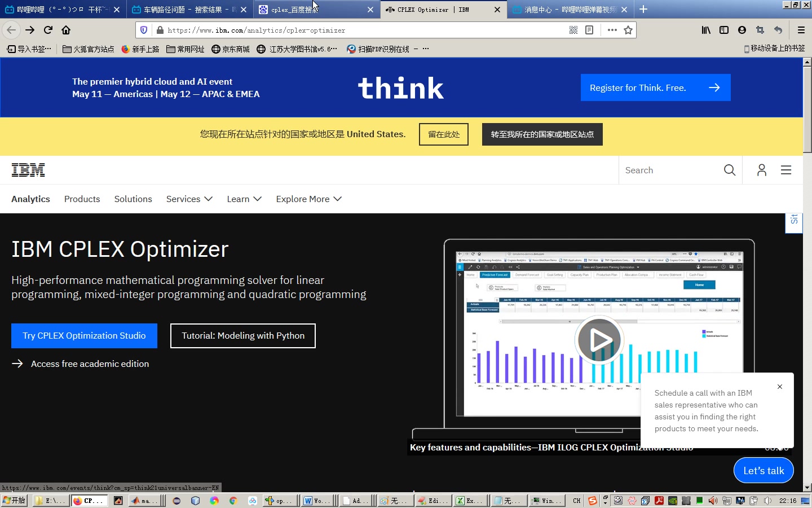Go forward to the next page
This screenshot has height=508, width=812.
30,30
